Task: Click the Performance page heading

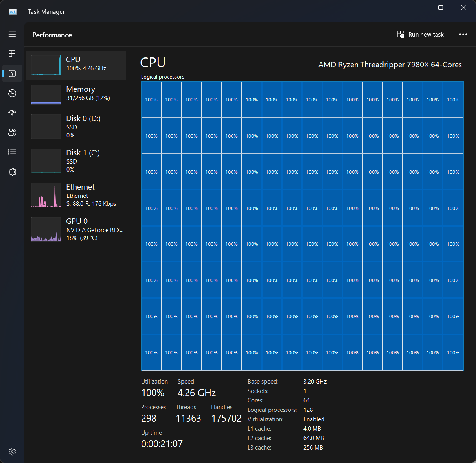Action: point(52,35)
